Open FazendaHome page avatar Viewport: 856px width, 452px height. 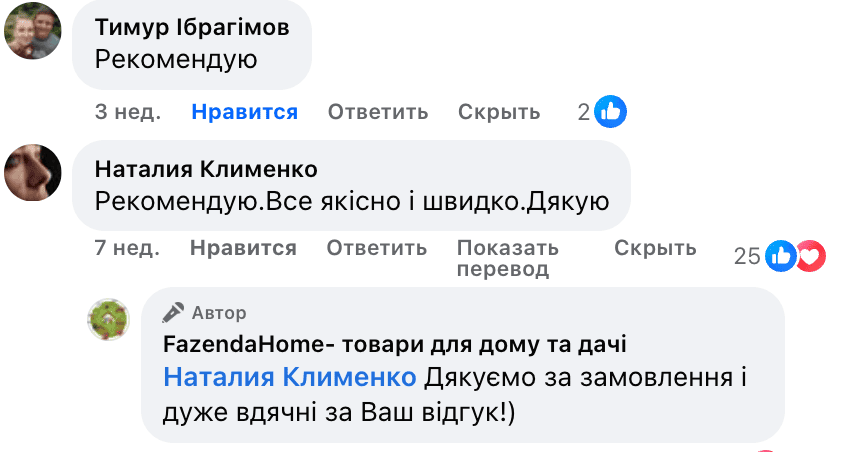[x=112, y=319]
